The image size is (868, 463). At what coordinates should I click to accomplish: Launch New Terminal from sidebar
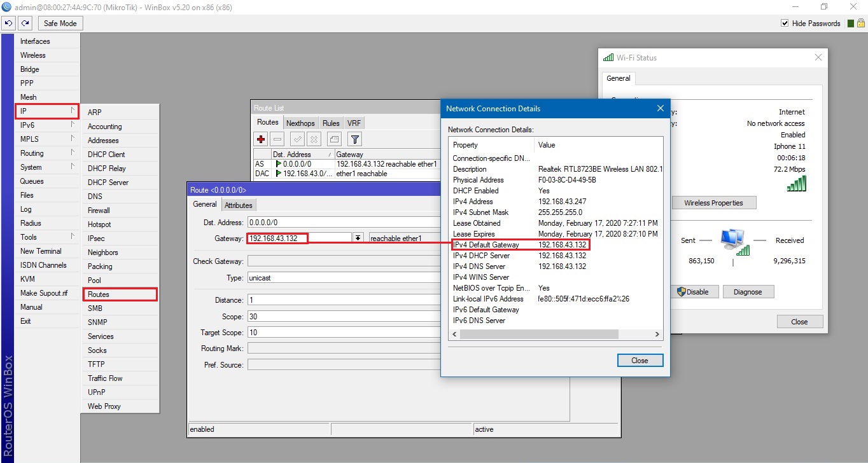point(48,251)
